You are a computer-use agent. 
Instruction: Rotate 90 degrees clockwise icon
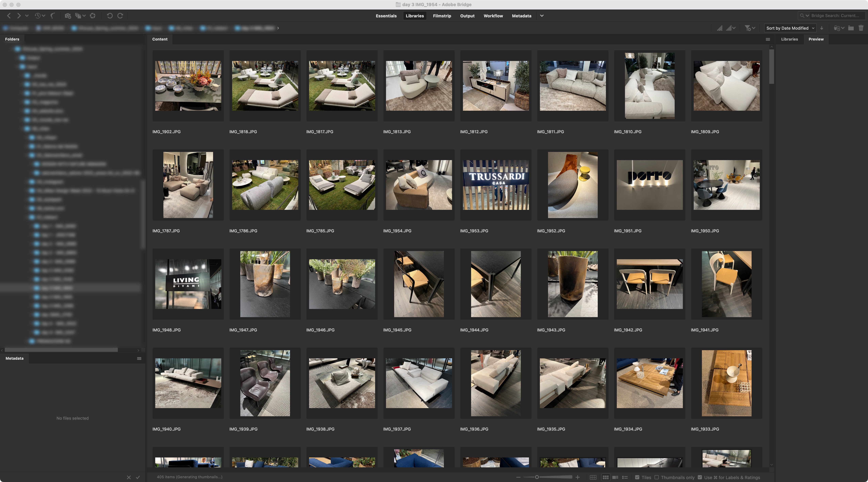(x=120, y=15)
